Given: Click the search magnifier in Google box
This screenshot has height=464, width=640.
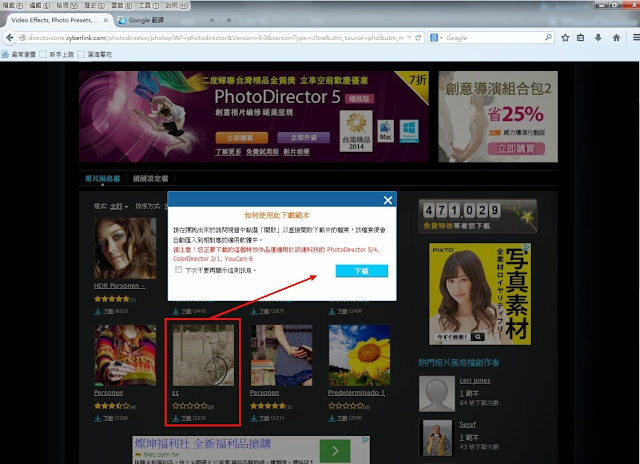Looking at the screenshot, I should (548, 38).
